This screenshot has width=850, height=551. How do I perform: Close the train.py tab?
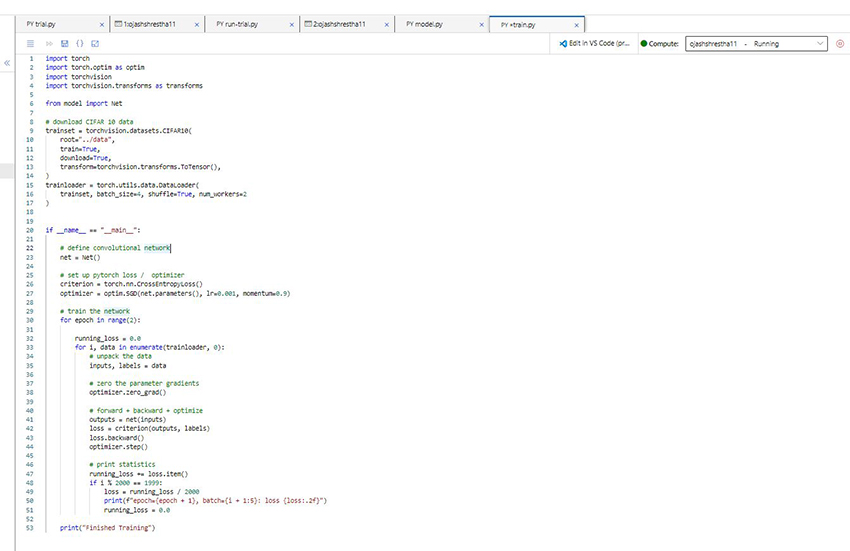tap(577, 24)
